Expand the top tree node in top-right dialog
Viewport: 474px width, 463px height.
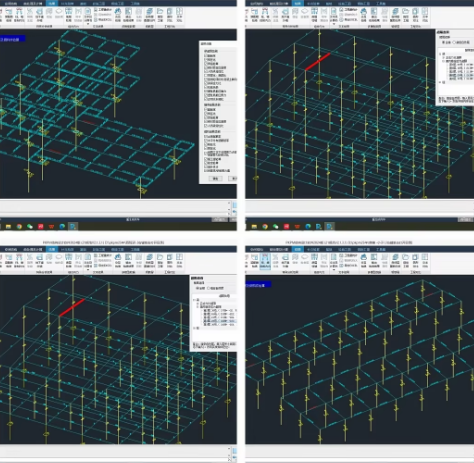[440, 54]
